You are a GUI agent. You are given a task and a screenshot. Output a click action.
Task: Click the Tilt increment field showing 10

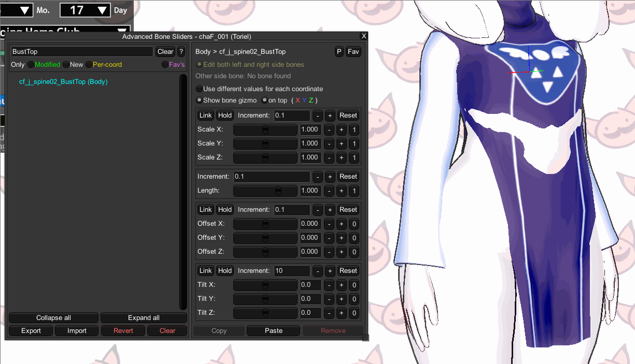[291, 271]
